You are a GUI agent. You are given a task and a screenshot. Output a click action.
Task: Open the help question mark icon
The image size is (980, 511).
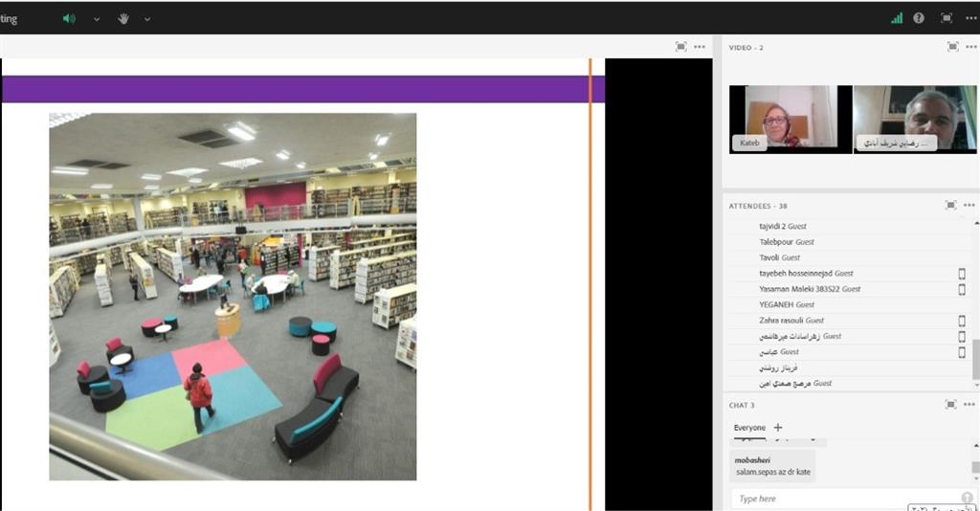pos(919,18)
